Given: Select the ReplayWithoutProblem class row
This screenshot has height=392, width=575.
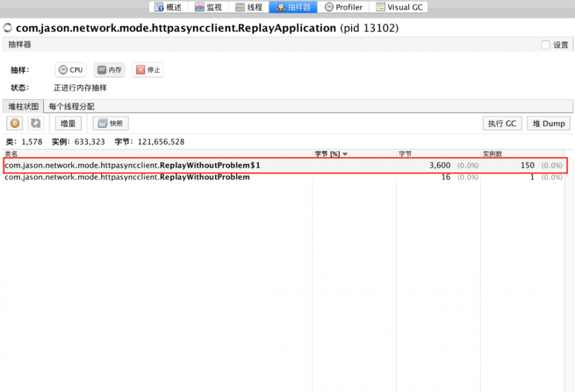Looking at the screenshot, I should click(x=284, y=177).
